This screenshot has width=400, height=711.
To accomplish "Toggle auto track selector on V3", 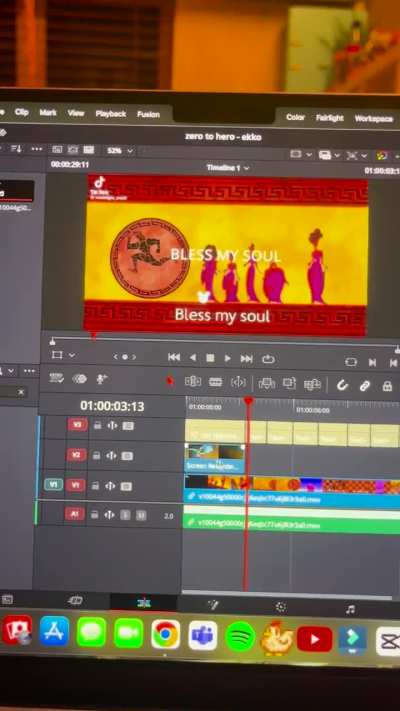I will [112, 425].
